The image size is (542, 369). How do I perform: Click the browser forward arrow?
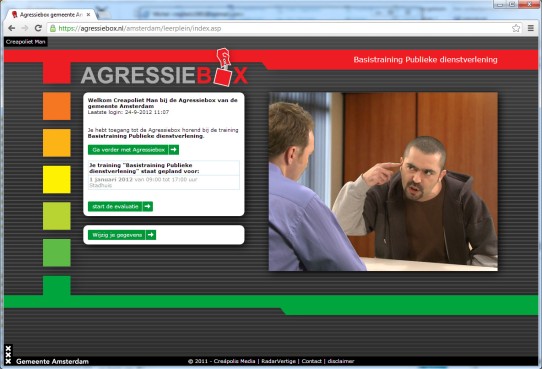coord(25,28)
